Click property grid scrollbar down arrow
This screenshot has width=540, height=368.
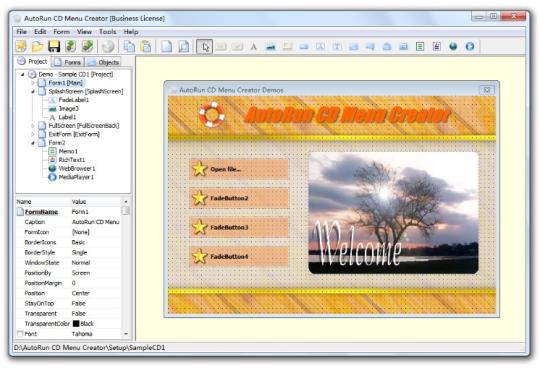pos(126,334)
